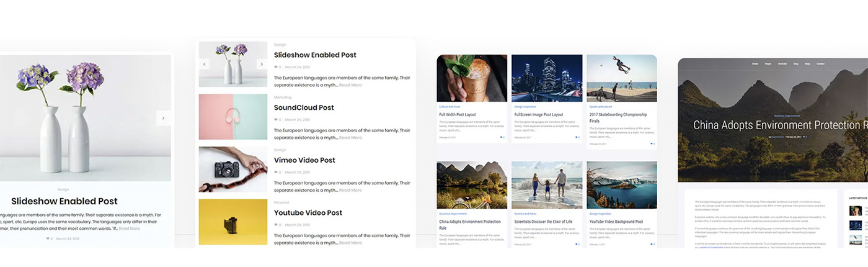
Task: Click next-slide arrow on large flower vase image
Action: coord(164,118)
